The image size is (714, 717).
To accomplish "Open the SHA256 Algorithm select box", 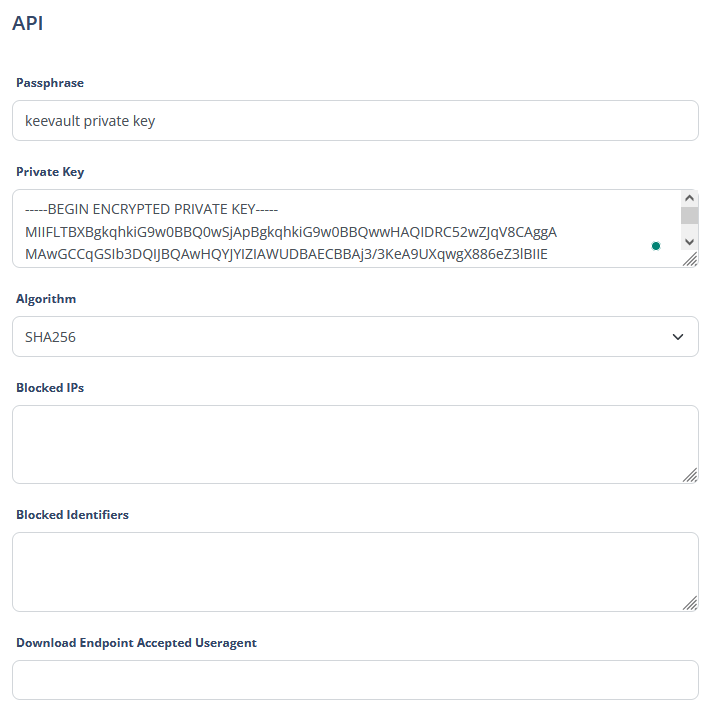I will tap(355, 337).
